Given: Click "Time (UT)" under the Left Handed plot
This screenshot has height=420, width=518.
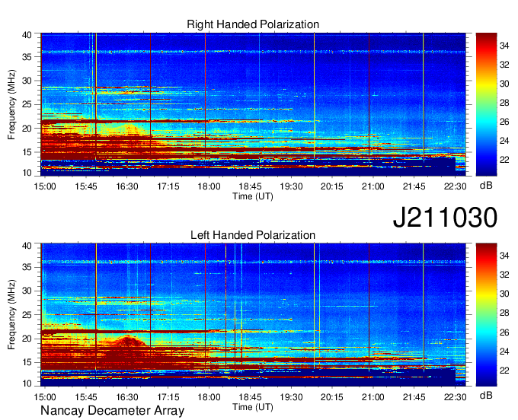Looking at the screenshot, I should (x=253, y=407).
